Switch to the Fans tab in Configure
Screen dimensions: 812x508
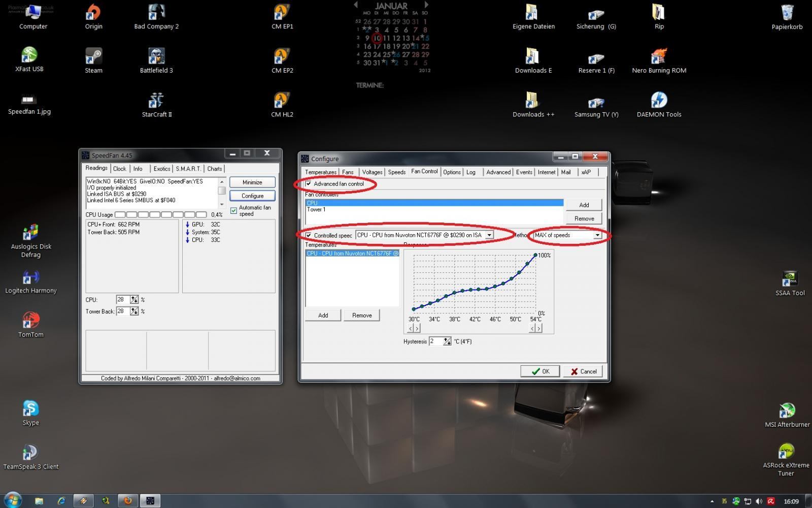(348, 172)
